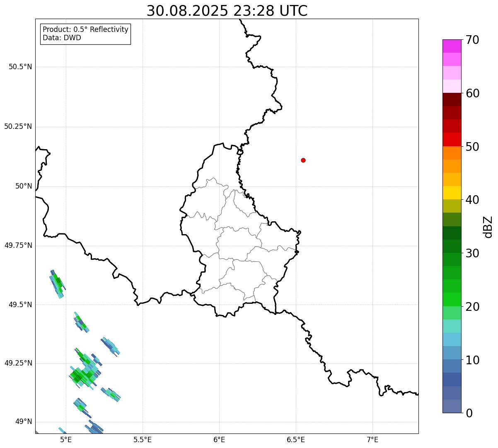Click the 49.5°N latitude label

20,305
